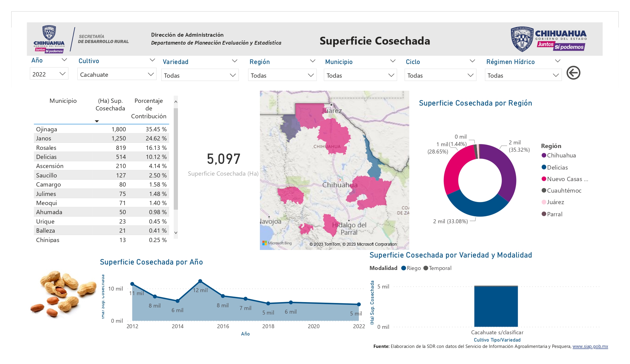Image resolution: width=630 pixels, height=364 pixels.
Task: Collapse the Ciclo slicer header chevron
Action: pyautogui.click(x=472, y=61)
